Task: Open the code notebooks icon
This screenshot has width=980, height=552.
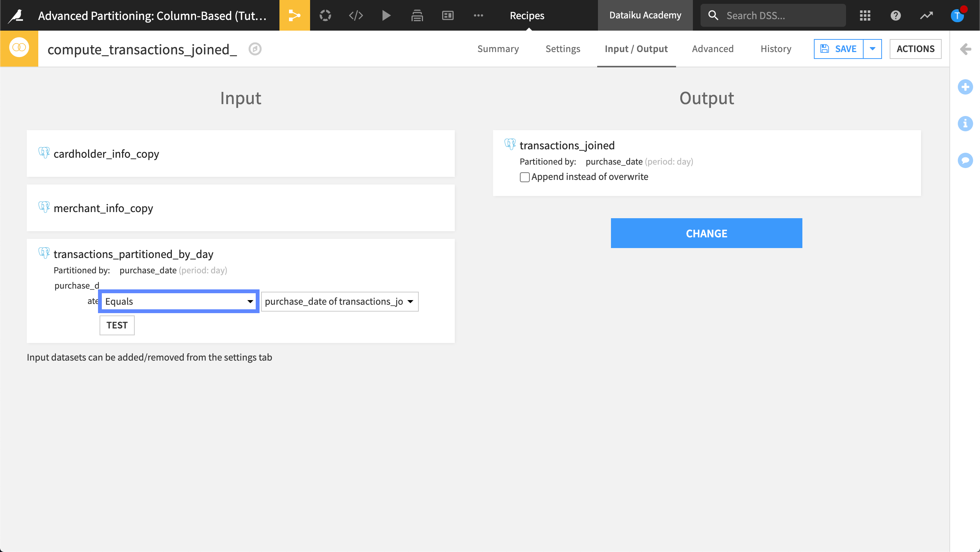Action: pyautogui.click(x=356, y=15)
